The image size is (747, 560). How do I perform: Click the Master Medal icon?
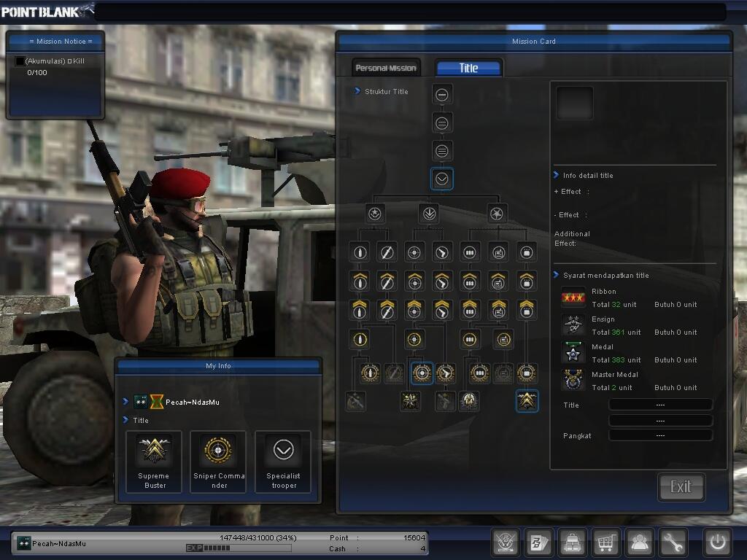point(573,381)
